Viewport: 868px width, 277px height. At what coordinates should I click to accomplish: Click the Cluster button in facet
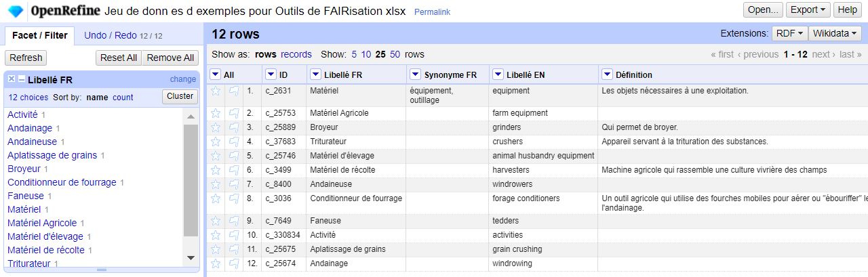[x=180, y=96]
